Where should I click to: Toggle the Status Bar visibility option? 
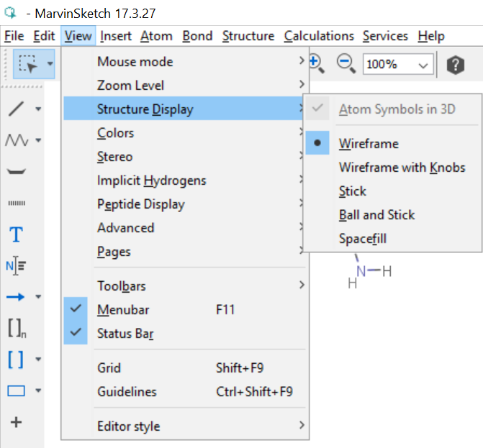pos(125,334)
